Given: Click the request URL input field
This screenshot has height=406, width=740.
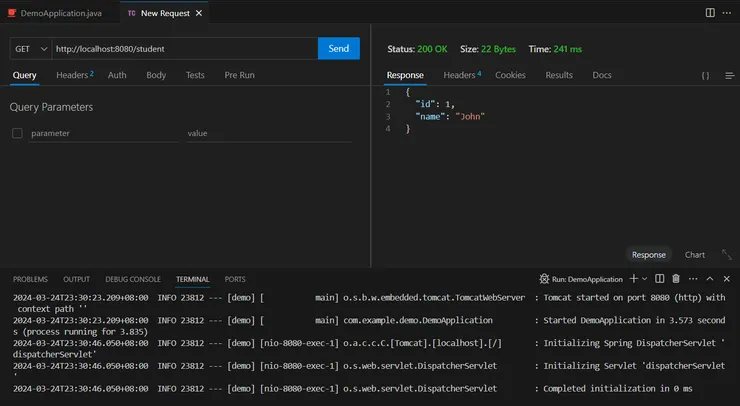Looking at the screenshot, I should [183, 48].
